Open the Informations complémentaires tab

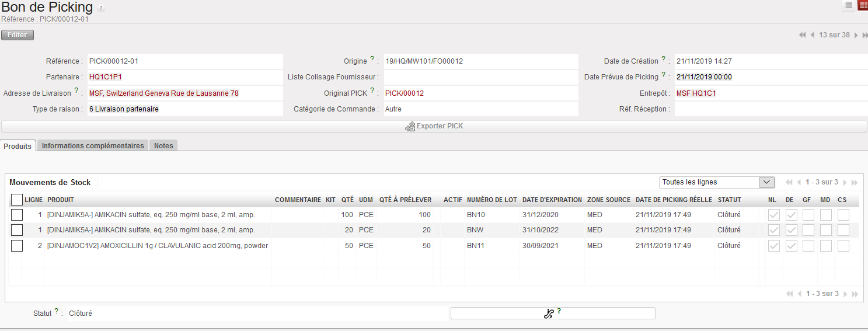coord(93,146)
